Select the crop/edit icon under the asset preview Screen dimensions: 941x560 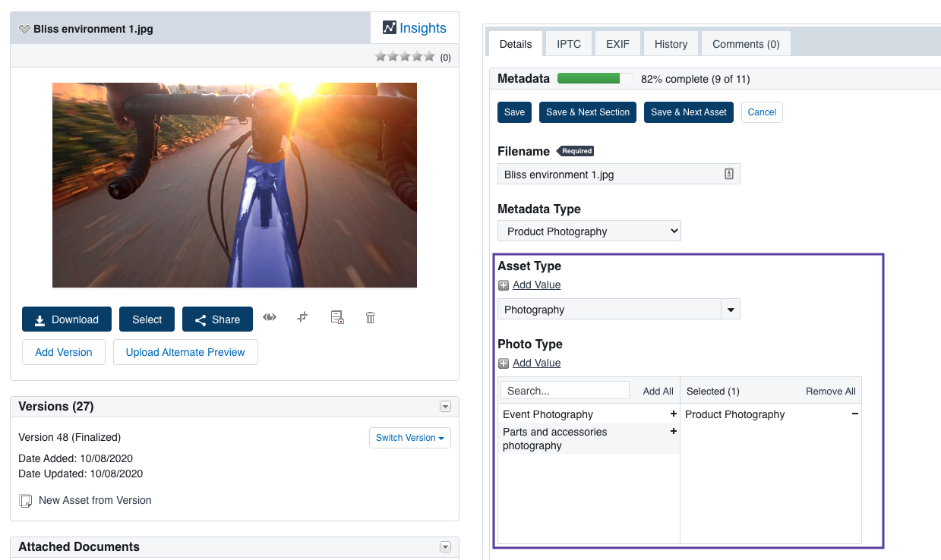(x=302, y=318)
